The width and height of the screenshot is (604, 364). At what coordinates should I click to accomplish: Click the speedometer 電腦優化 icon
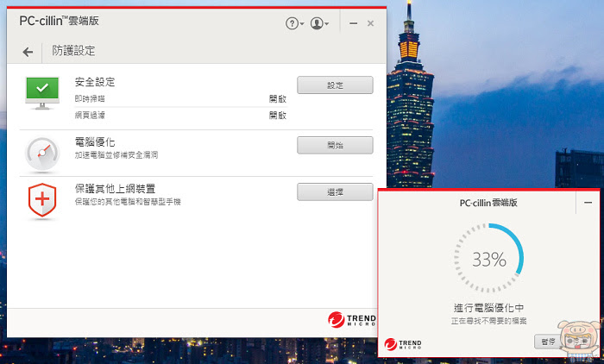(42, 154)
